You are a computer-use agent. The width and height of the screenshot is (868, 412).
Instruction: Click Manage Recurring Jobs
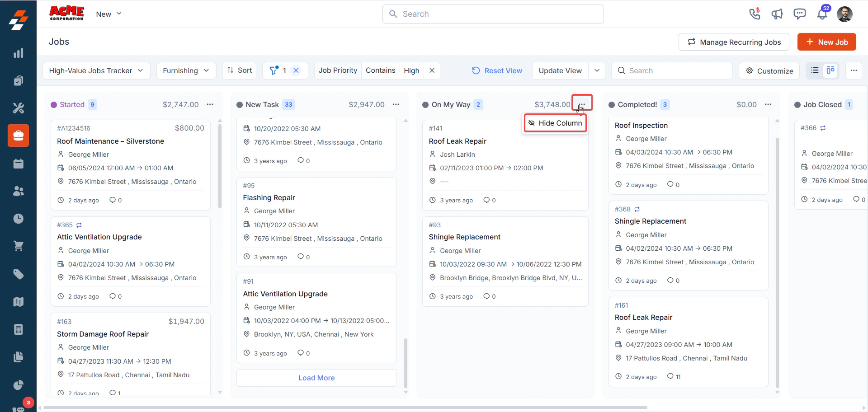[x=734, y=42]
